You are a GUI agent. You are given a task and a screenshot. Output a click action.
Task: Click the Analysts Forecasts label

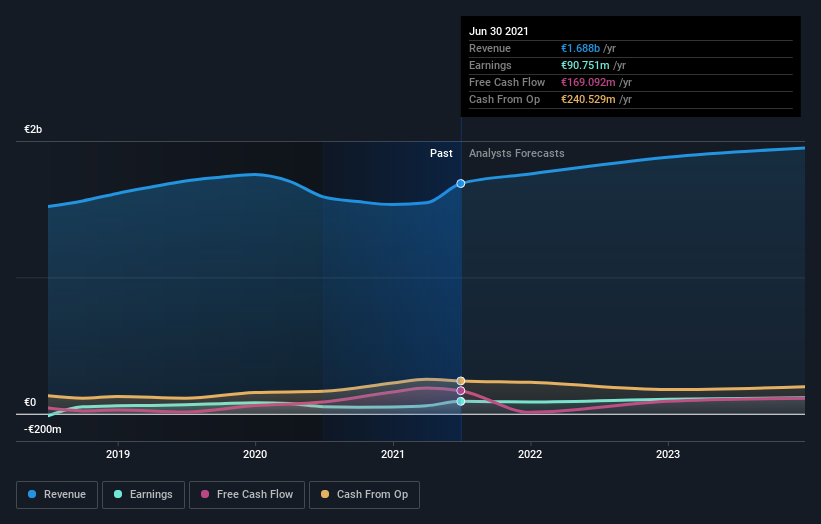[x=516, y=153]
